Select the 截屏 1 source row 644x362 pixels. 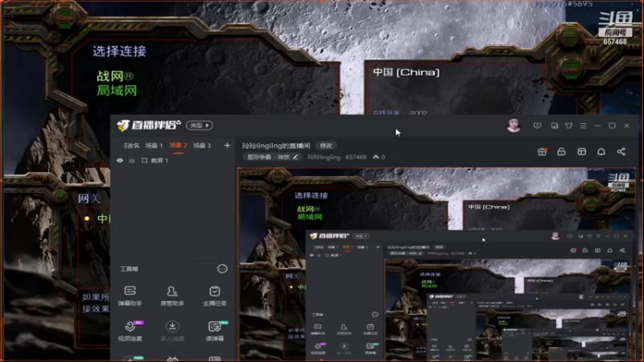172,160
